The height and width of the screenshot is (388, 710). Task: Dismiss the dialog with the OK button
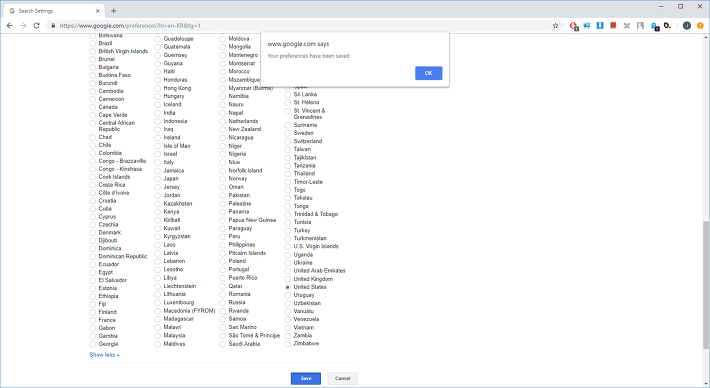(428, 73)
